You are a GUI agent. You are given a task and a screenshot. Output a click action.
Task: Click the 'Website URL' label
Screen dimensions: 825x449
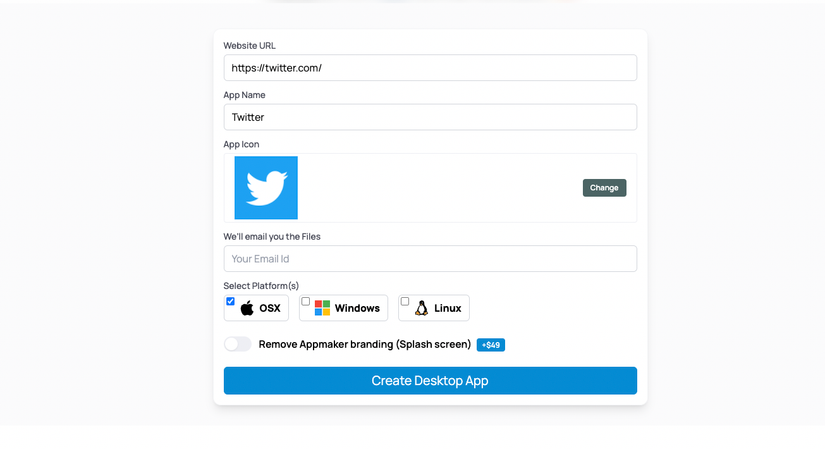249,46
